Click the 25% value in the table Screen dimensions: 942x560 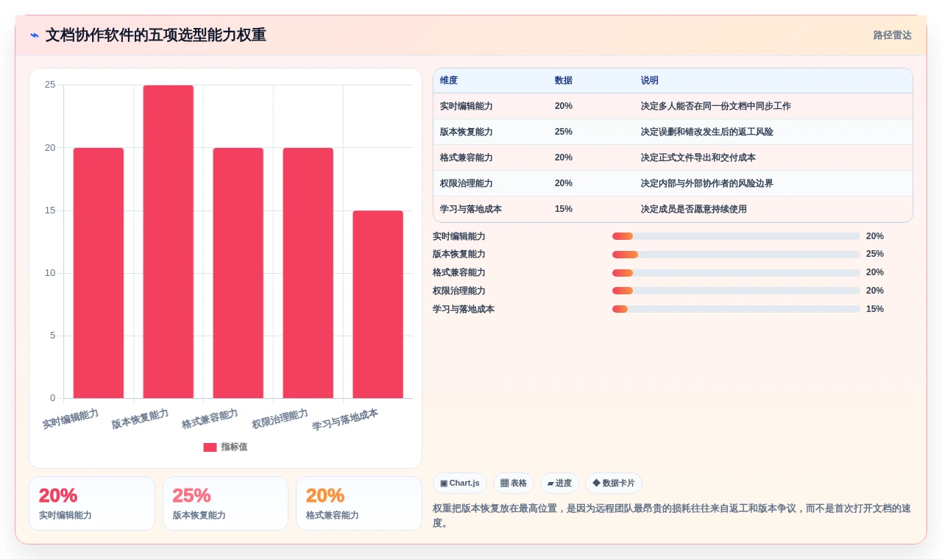(x=564, y=132)
